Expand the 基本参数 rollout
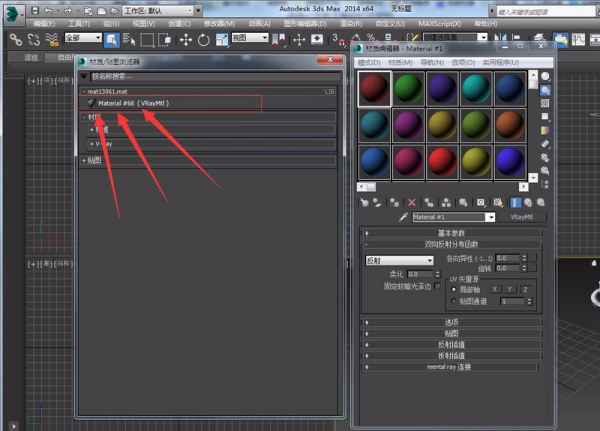Viewport: 600px width, 431px height. pyautogui.click(x=452, y=233)
